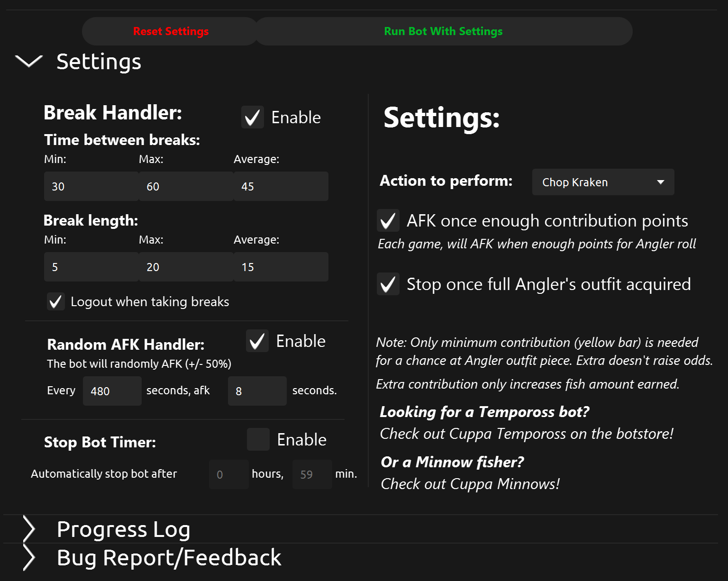This screenshot has width=728, height=581.
Task: Click the AFK interval field showing 480
Action: [112, 391]
